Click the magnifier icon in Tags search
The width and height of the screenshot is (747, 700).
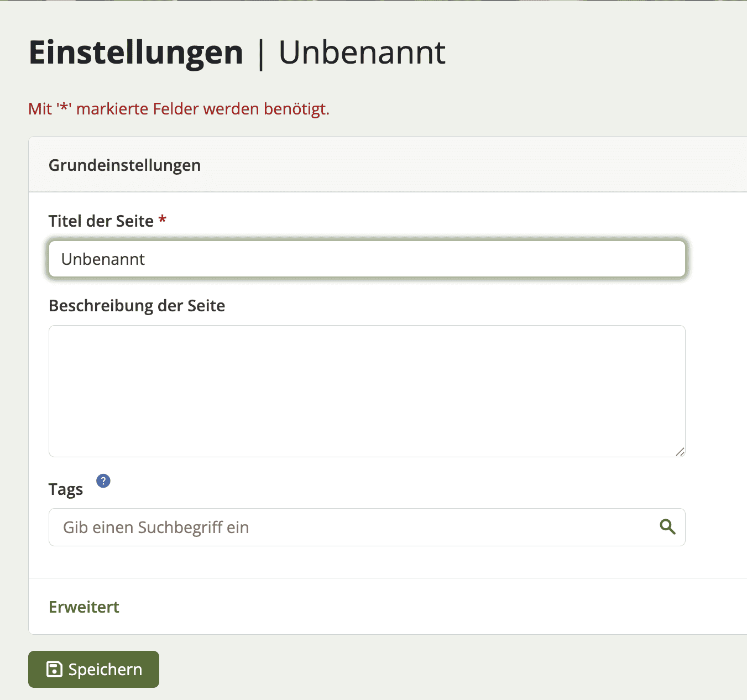click(x=667, y=527)
